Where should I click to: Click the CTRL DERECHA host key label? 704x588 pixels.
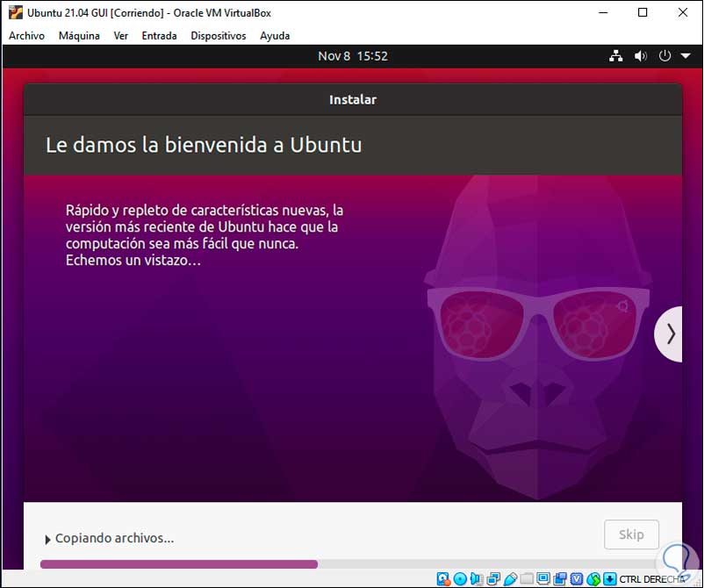coord(652,579)
